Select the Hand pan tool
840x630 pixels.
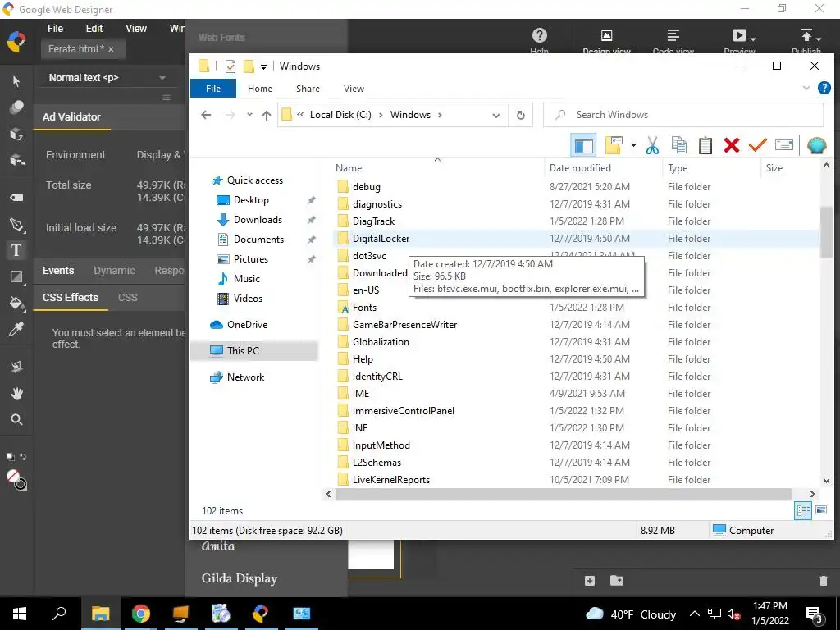(16, 394)
